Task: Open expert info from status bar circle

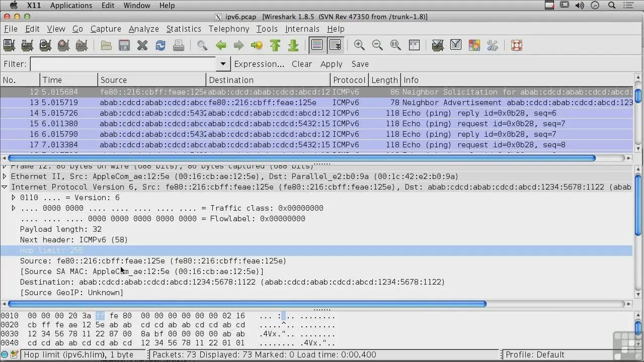Action: point(5,354)
